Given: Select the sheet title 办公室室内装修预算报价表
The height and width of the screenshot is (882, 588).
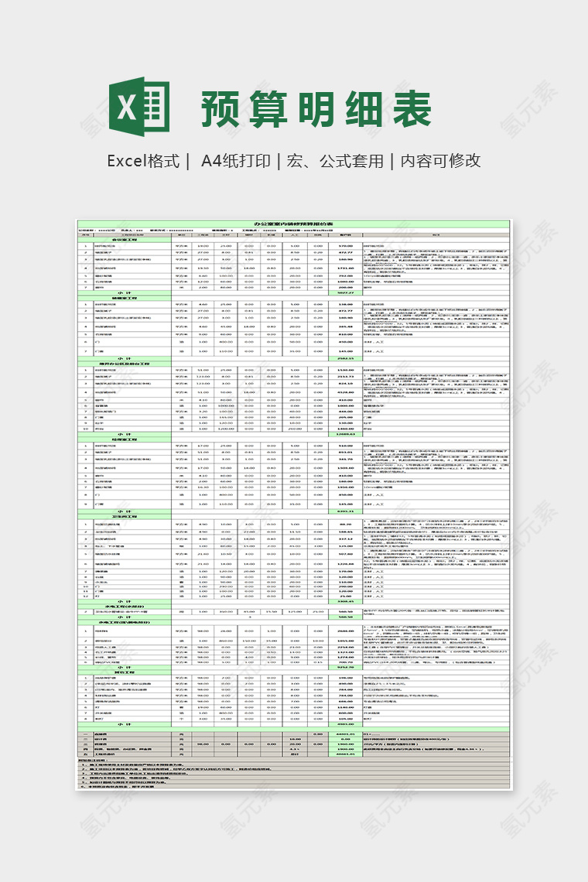Looking at the screenshot, I should click(x=293, y=224).
